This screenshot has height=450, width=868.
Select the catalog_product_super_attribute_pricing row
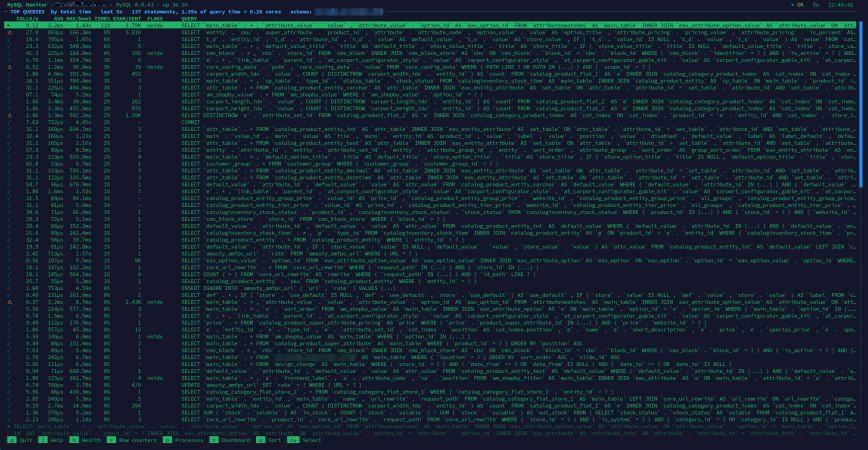pyautogui.click(x=430, y=323)
